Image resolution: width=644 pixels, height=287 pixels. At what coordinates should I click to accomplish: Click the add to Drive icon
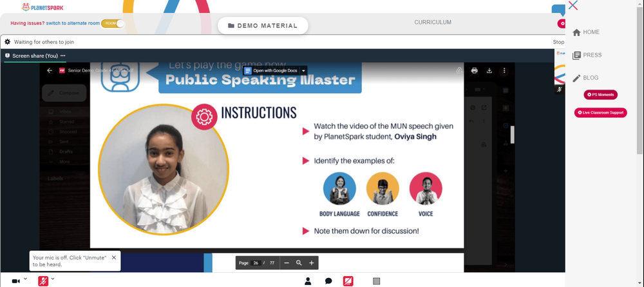[x=460, y=71]
